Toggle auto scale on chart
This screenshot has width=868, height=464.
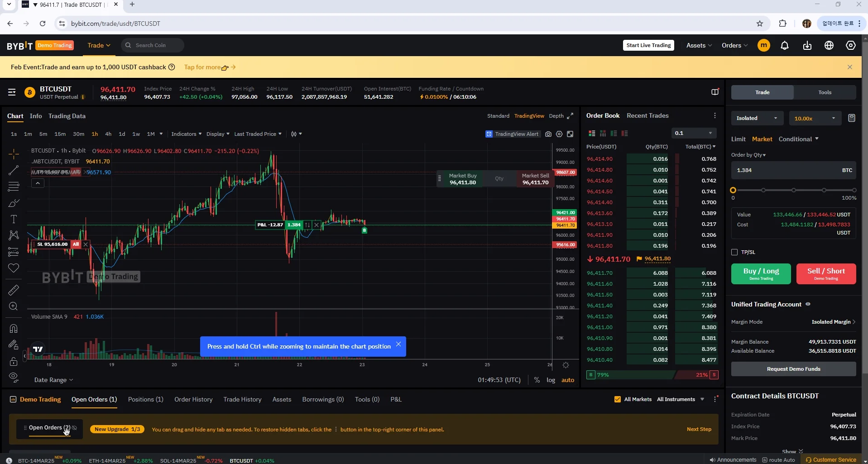(x=568, y=380)
